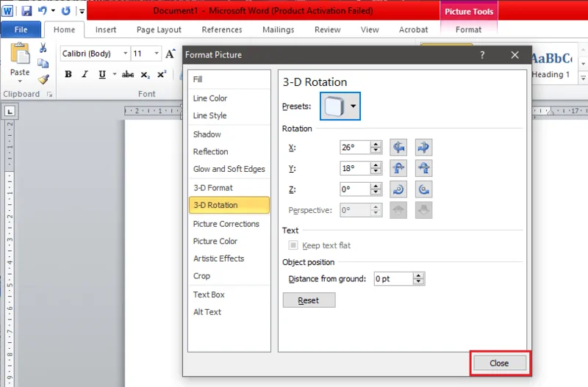Rotate right around X axis icon
The width and height of the screenshot is (588, 387).
point(423,147)
